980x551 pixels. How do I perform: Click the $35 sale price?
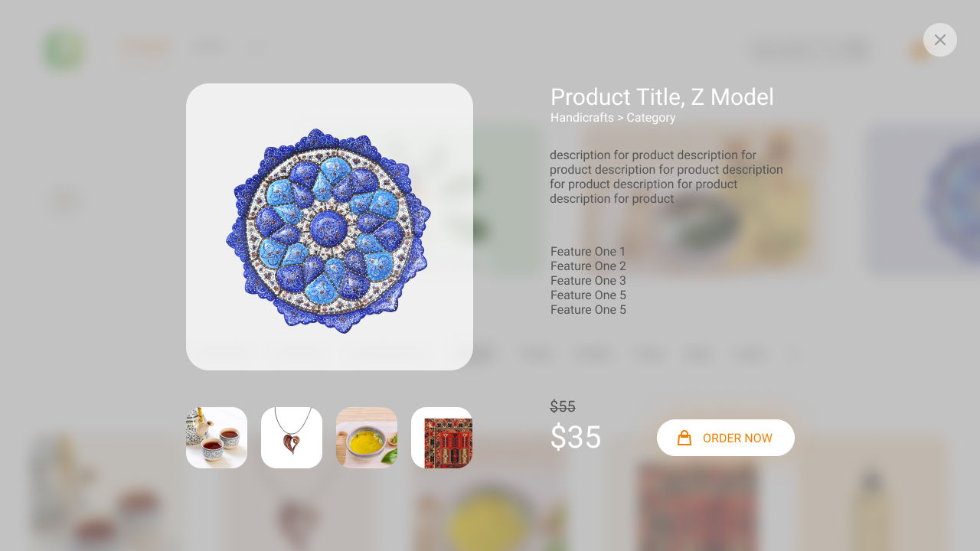pos(576,438)
